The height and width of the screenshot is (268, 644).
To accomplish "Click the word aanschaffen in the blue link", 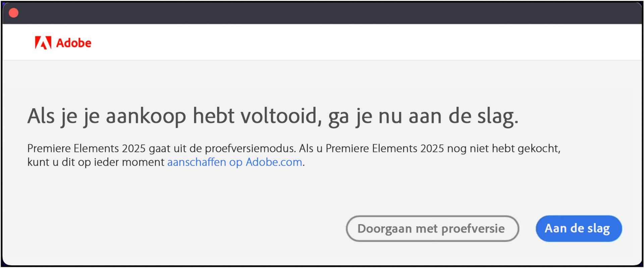I will pos(197,162).
